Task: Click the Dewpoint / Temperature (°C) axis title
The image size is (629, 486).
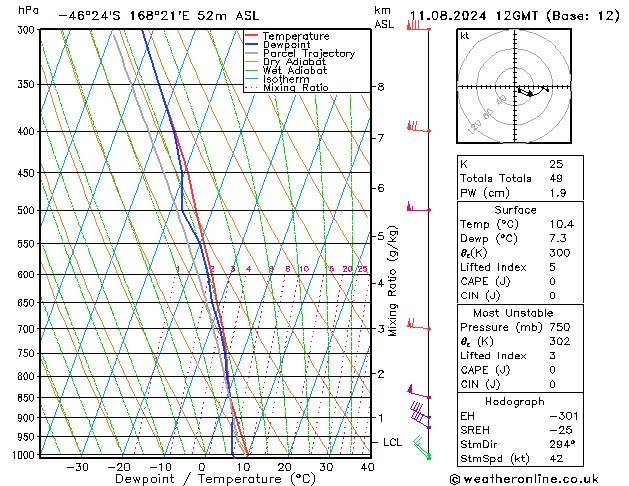Action: [x=215, y=479]
